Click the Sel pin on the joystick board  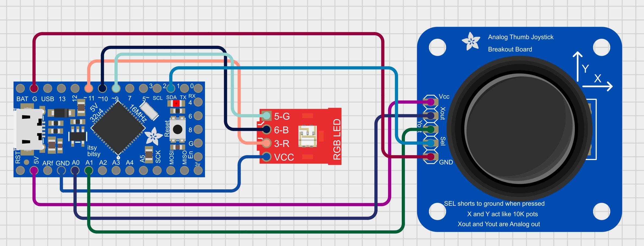pos(431,143)
